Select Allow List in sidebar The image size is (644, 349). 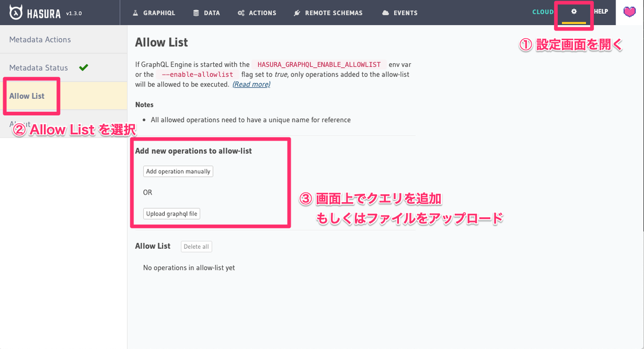point(63,96)
